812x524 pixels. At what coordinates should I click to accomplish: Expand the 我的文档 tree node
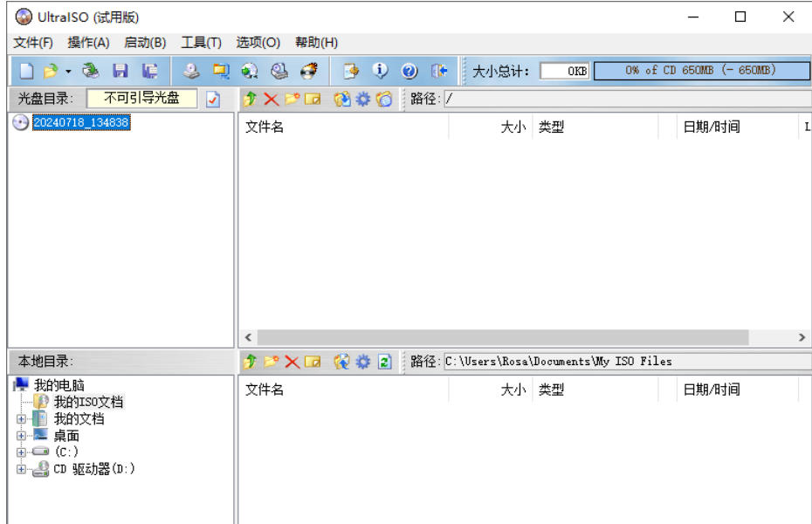[x=21, y=419]
